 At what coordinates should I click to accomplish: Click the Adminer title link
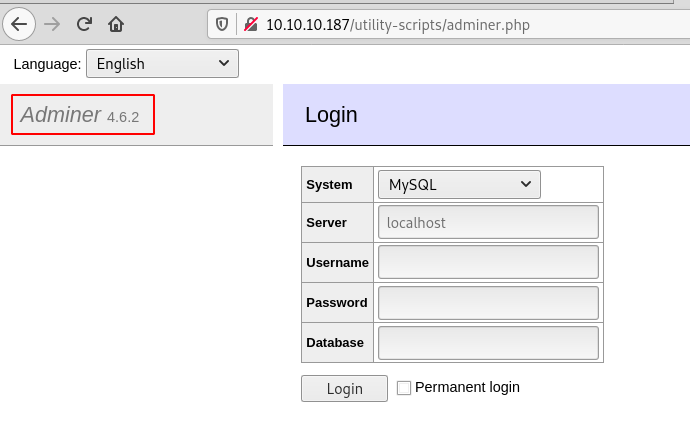coord(61,115)
